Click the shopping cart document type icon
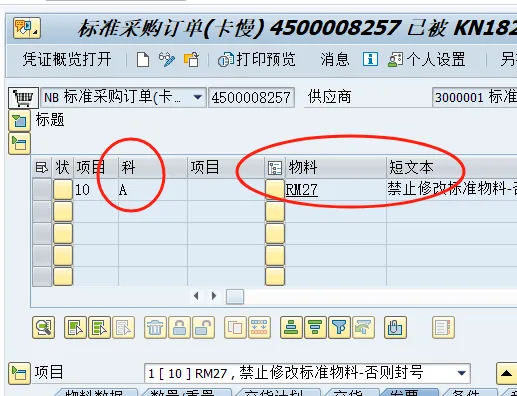The width and height of the screenshot is (517, 396). (23, 98)
